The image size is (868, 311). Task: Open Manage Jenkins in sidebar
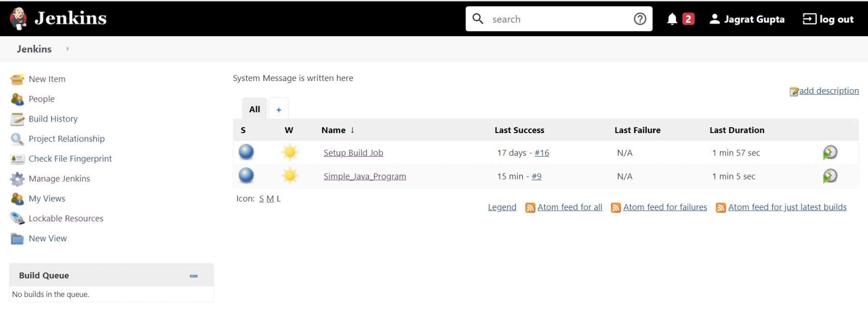point(59,179)
